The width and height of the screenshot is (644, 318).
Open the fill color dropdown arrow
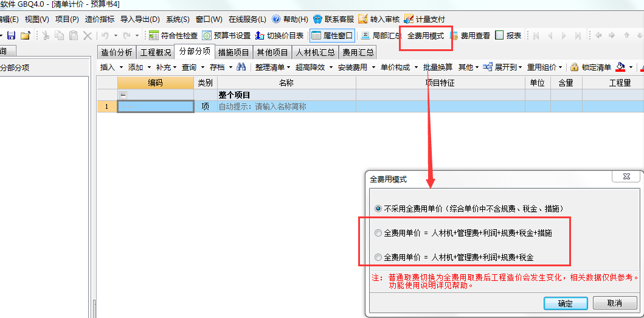(x=631, y=67)
